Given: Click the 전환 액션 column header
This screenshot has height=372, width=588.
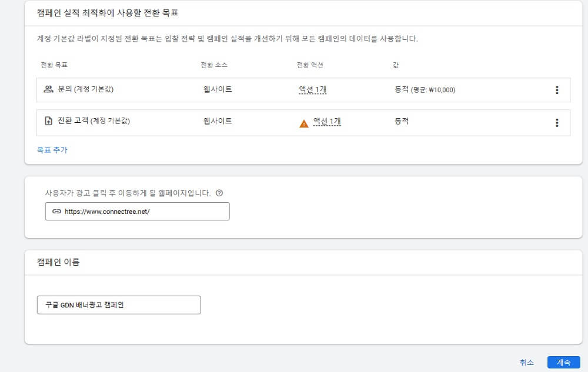Looking at the screenshot, I should (x=310, y=65).
